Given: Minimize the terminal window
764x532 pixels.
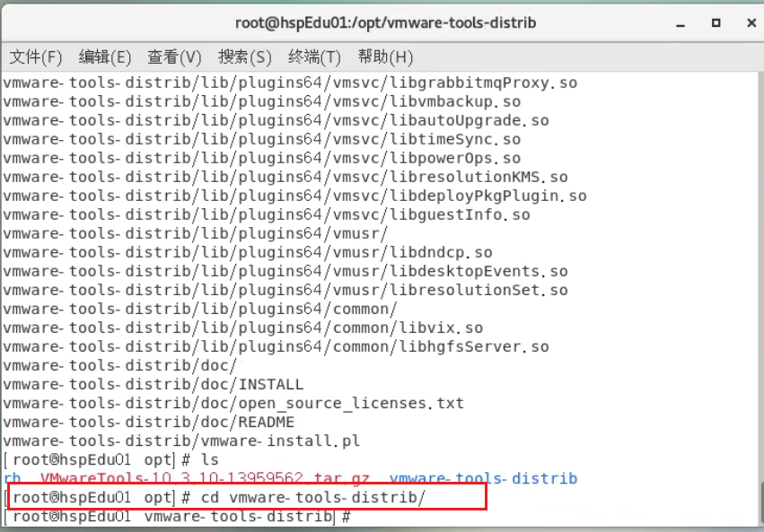Looking at the screenshot, I should (681, 23).
